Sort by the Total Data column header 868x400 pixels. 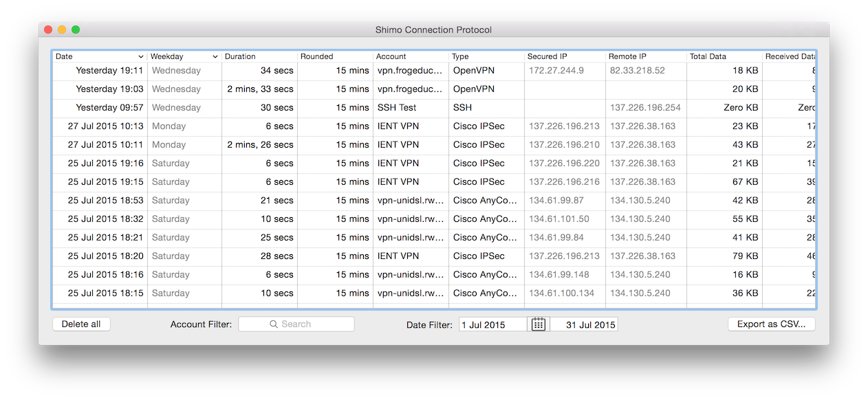tap(724, 56)
